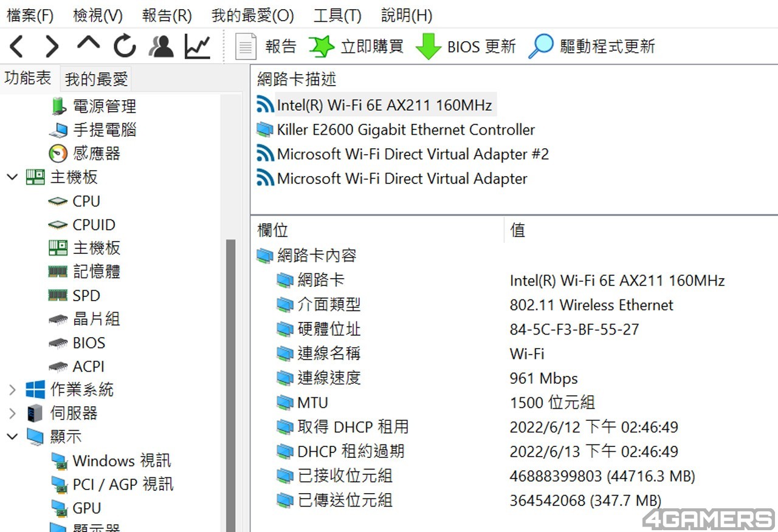
Task: Open the 檢視(V) menu
Action: coord(97,15)
